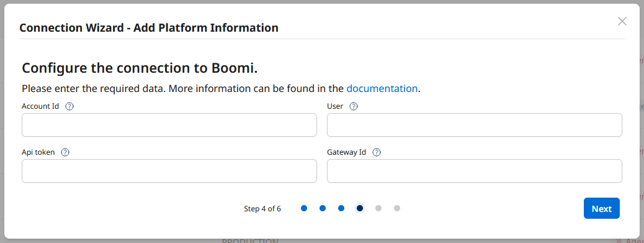Open the documentation link

(x=382, y=88)
